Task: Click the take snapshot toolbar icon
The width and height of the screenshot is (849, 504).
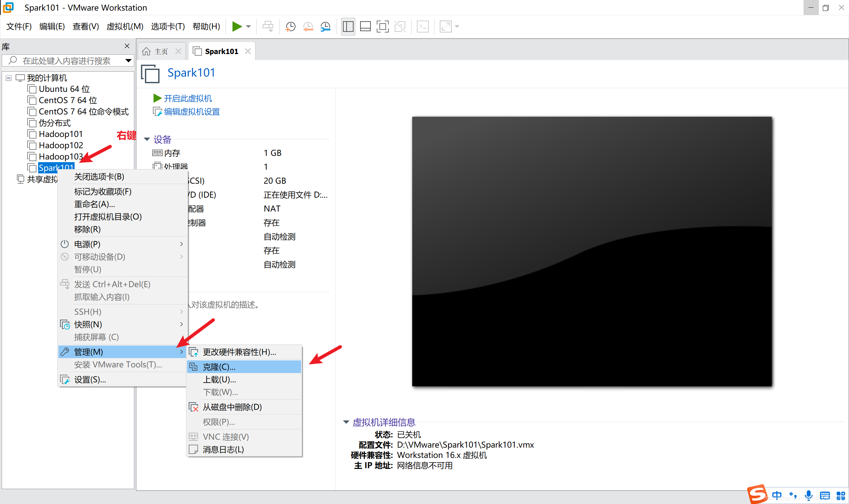Action: tap(291, 27)
